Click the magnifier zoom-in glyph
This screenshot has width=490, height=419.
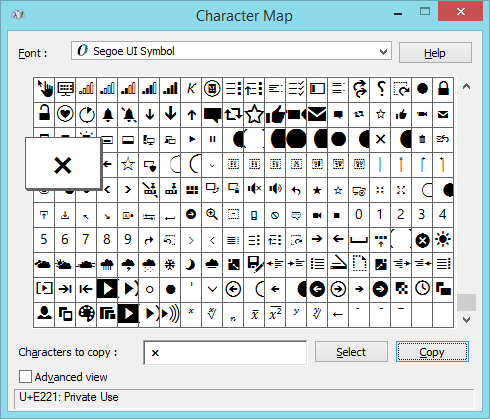212,215
